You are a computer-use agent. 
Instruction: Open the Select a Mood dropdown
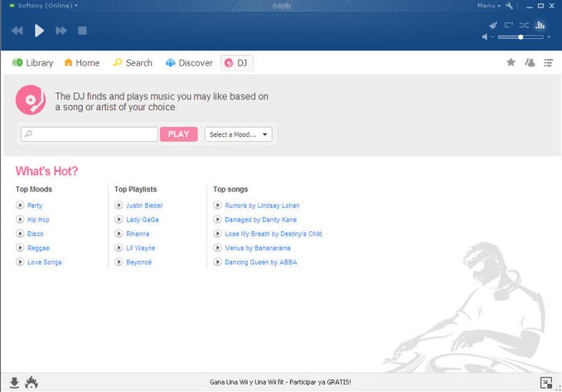coord(239,134)
